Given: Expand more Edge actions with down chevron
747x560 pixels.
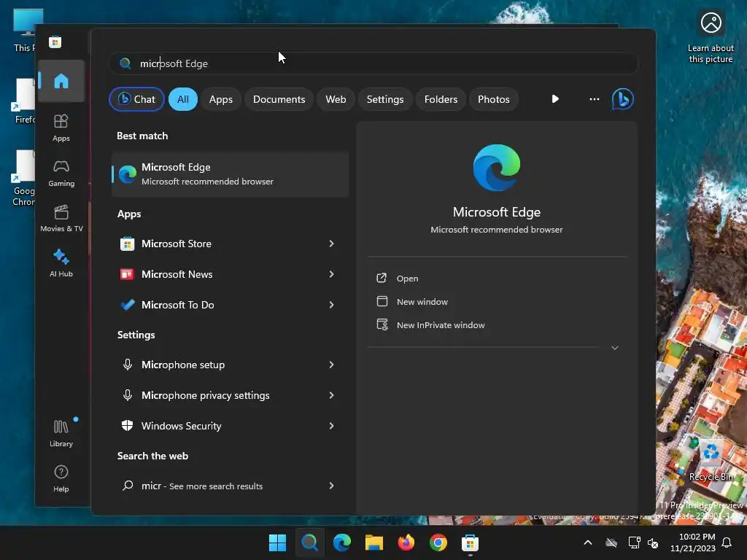Looking at the screenshot, I should (614, 348).
